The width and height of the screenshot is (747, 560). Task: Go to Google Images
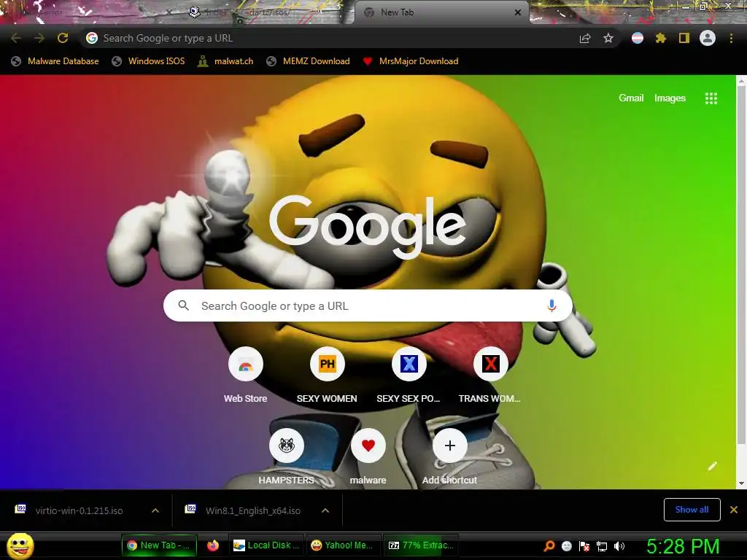670,98
